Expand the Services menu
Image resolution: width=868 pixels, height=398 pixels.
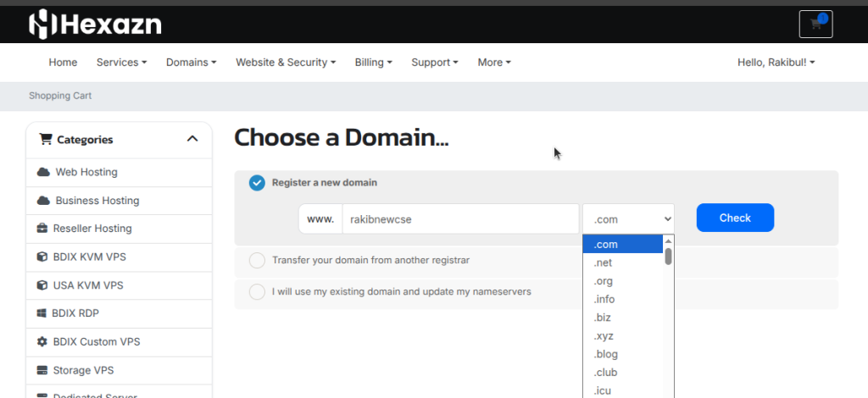coord(122,63)
